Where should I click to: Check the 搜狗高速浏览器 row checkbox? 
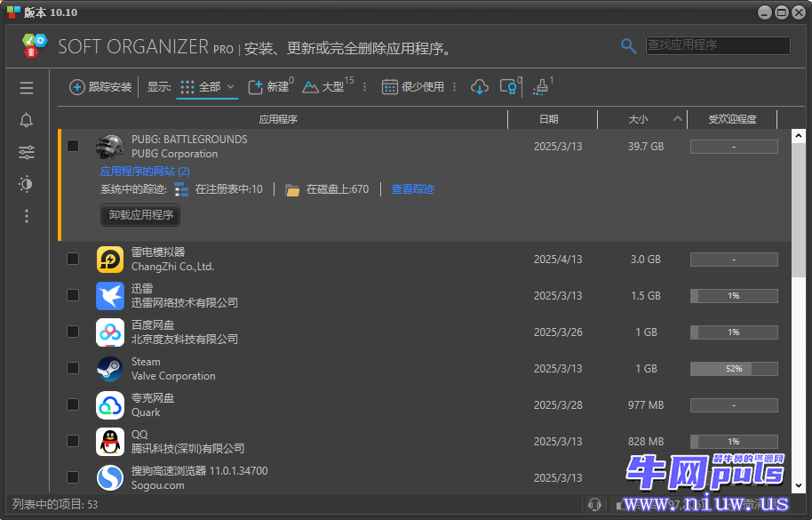73,477
